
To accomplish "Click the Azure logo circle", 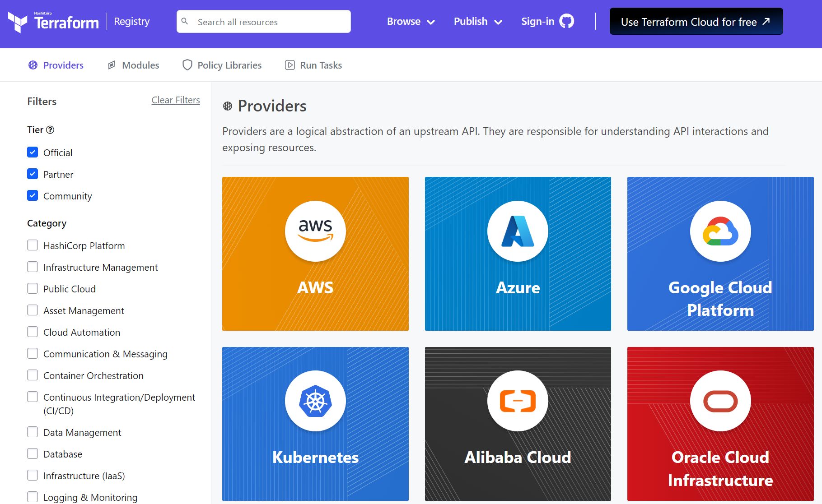I will 518,231.
